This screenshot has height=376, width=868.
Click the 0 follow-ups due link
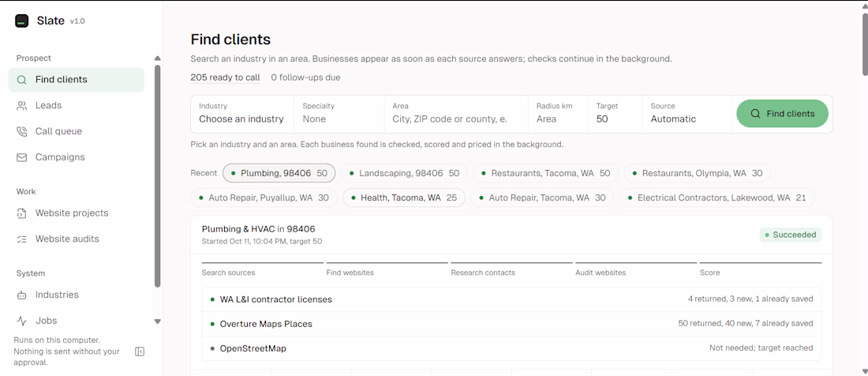click(305, 77)
